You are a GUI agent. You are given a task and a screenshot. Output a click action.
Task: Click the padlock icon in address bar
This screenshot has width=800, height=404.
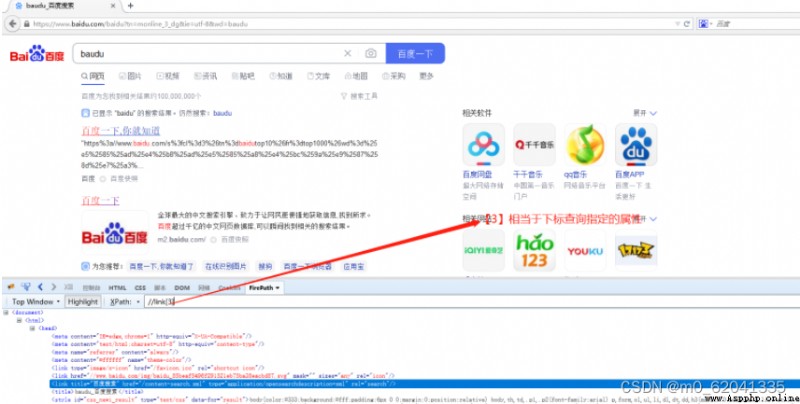pos(27,23)
